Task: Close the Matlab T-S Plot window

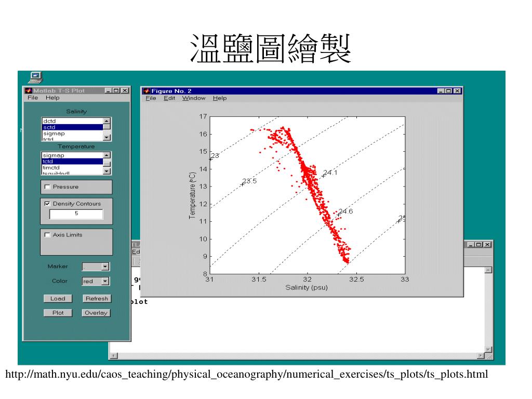Action: click(125, 90)
